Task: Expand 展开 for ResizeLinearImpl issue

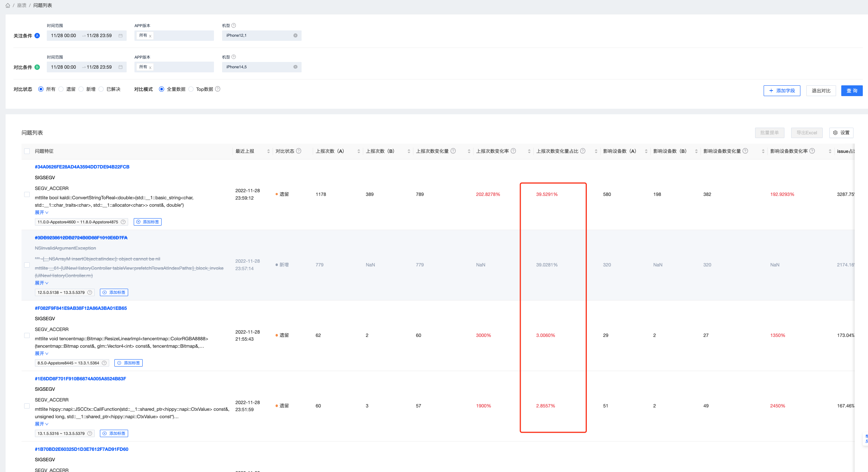Action: 42,354
